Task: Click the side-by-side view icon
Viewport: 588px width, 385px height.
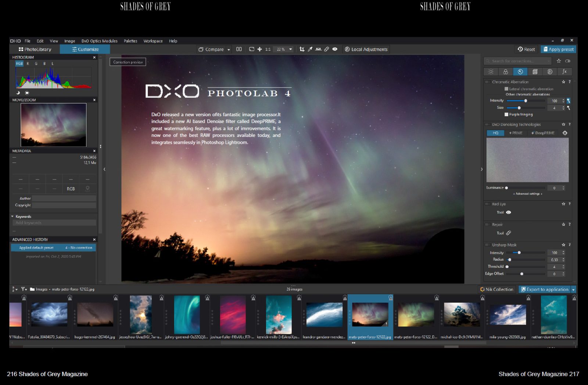Action: pyautogui.click(x=239, y=49)
